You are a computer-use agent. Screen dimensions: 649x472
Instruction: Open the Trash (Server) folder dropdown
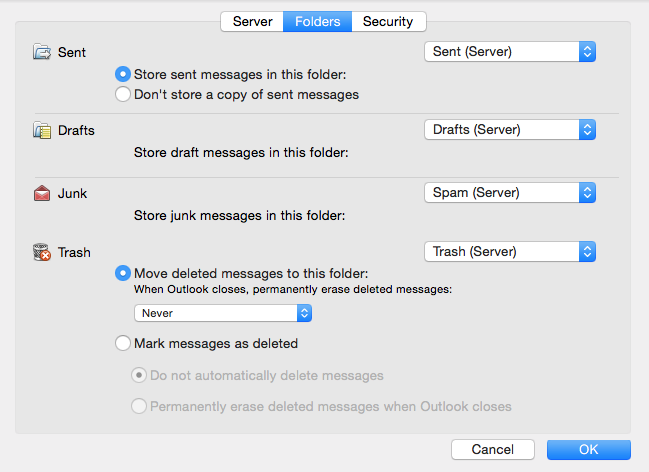(x=509, y=252)
